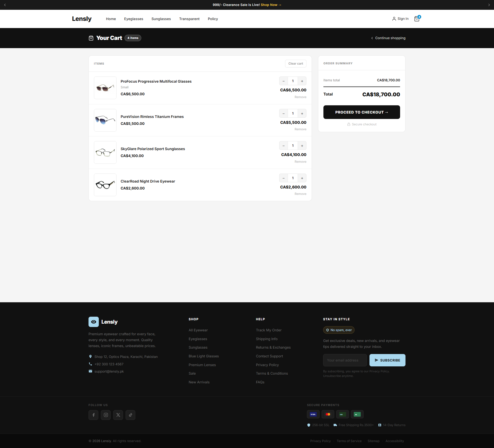494x448 pixels.
Task: Open Premium Lenses footer link
Action: coord(202,365)
